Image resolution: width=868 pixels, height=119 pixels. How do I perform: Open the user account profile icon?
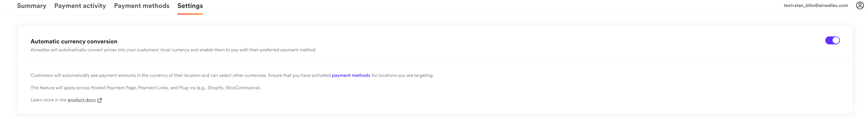point(860,5)
